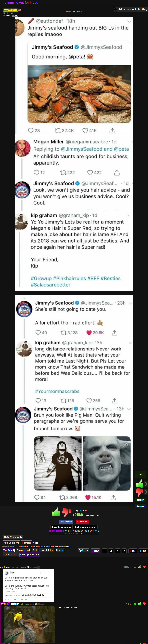Click red thumbs down under next button
The image size is (148, 644).
(x=140, y=492)
